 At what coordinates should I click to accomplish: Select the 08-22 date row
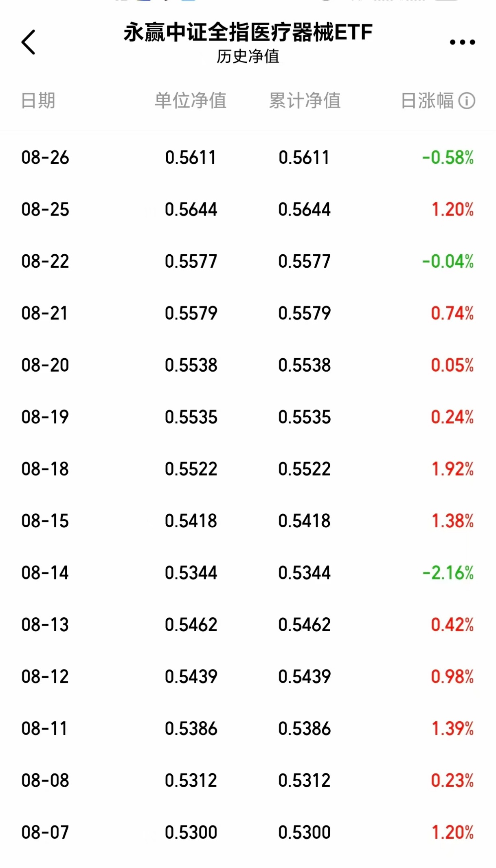point(45,261)
